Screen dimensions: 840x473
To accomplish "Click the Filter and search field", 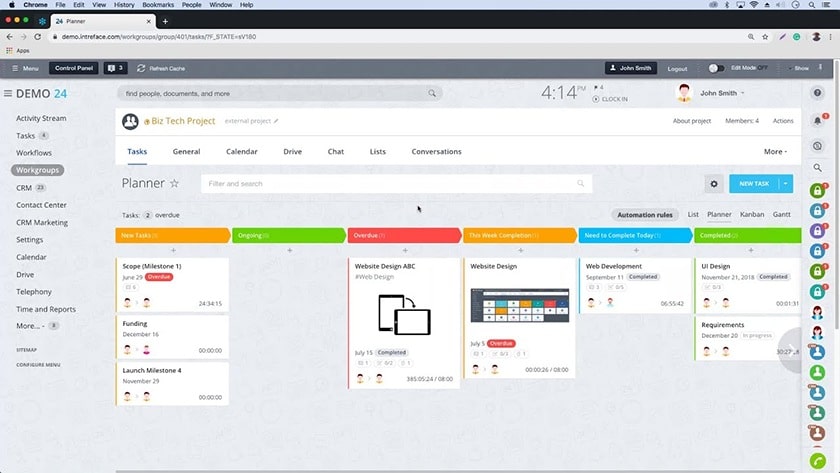I will pyautogui.click(x=396, y=184).
